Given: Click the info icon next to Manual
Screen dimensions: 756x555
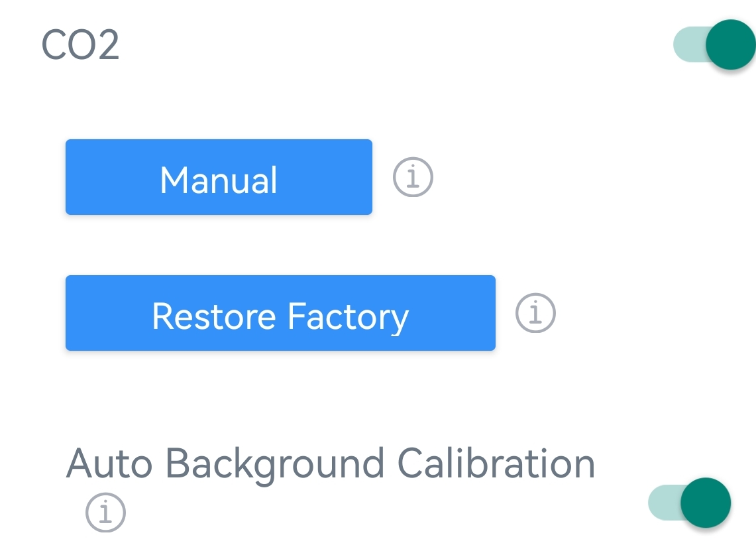Looking at the screenshot, I should (413, 177).
